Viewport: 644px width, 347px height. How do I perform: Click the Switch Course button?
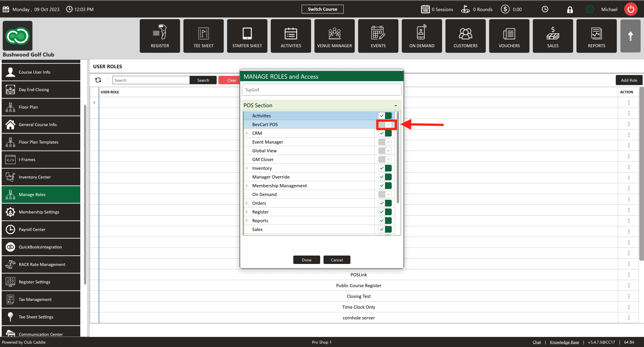tap(323, 9)
